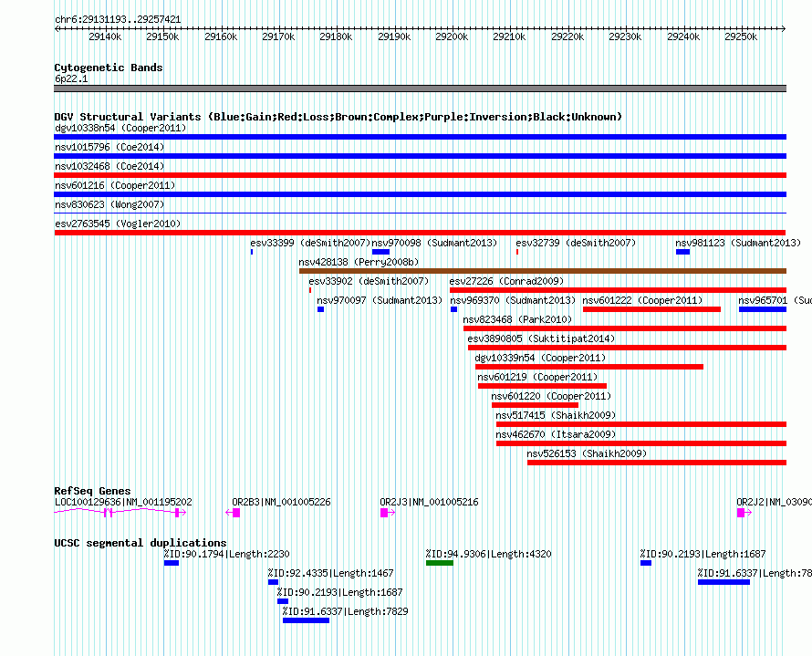
Task: Click the Cytogenetic Bands track title
Action: 109,68
